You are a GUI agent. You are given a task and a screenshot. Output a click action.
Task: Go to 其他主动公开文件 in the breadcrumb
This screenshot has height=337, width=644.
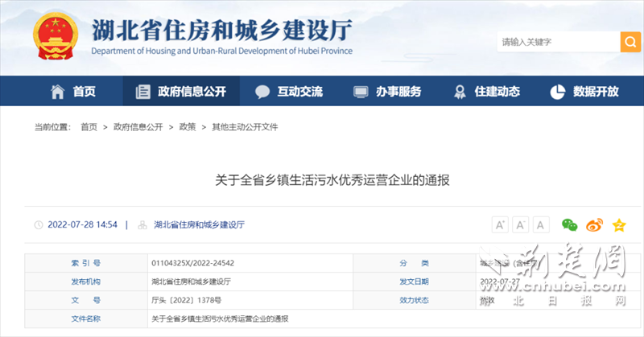click(x=245, y=127)
